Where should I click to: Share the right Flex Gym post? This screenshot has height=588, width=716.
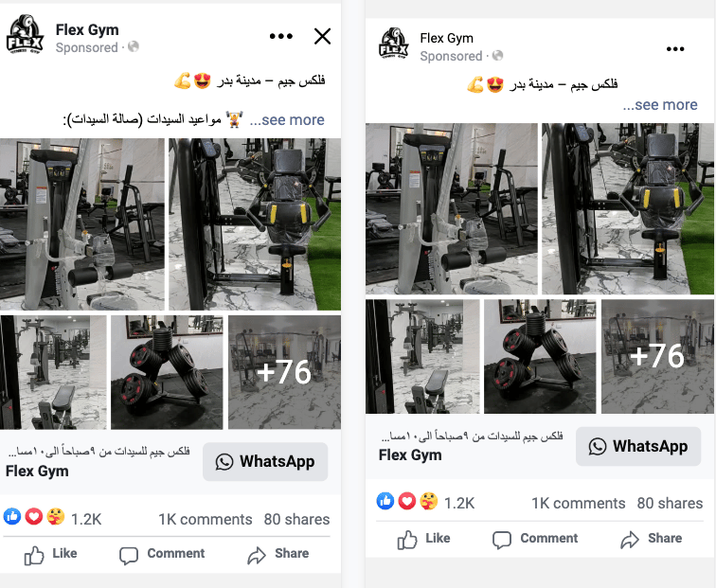652,539
